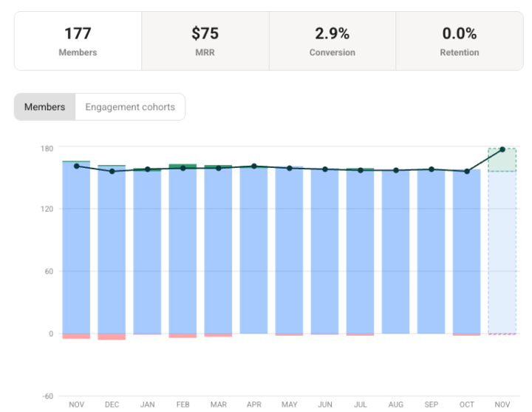Select the MAR blue bar in chart

tap(218, 251)
